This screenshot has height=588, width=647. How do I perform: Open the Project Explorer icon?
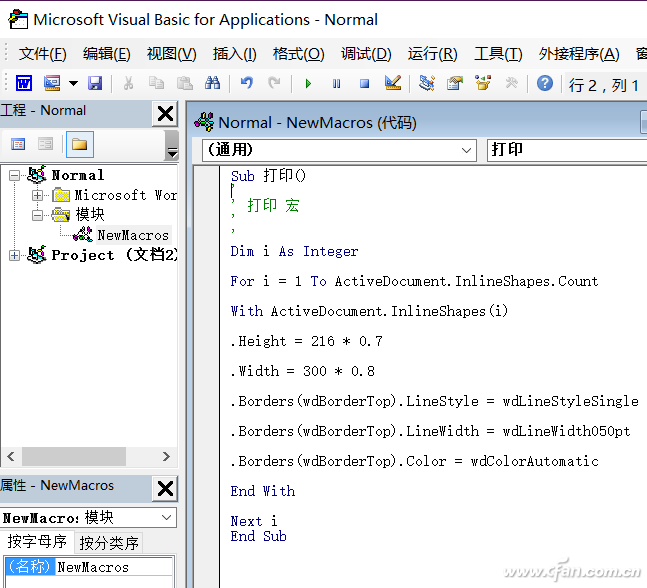click(x=427, y=84)
